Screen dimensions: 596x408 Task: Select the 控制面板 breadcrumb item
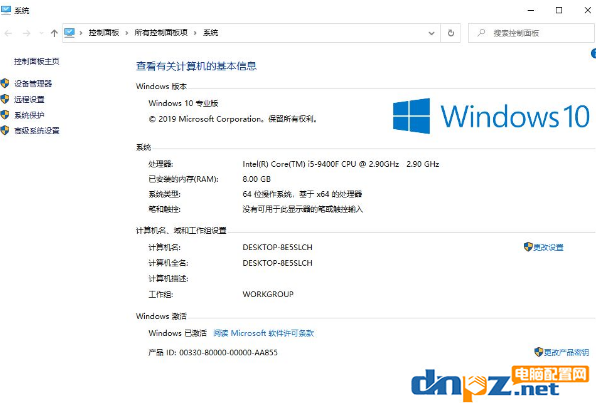104,33
